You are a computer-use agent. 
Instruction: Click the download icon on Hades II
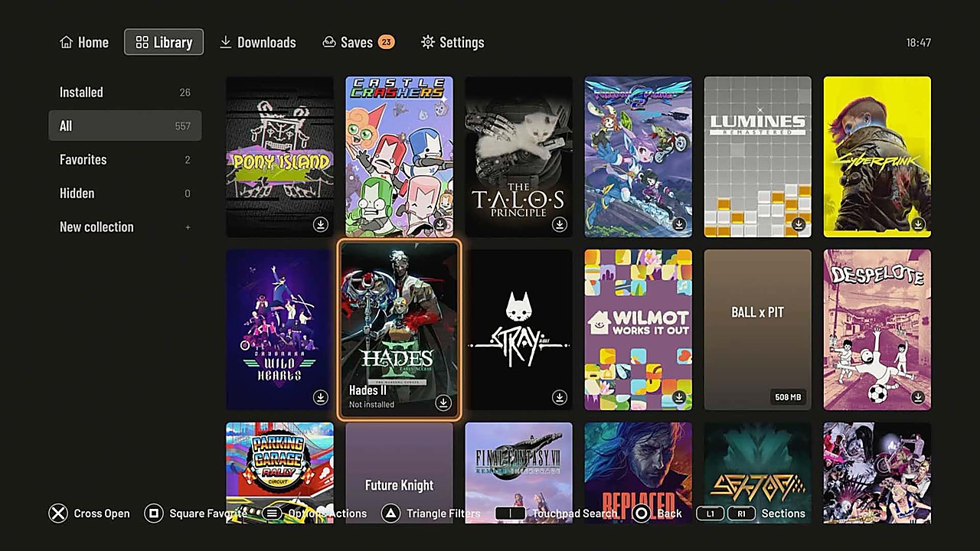[443, 403]
